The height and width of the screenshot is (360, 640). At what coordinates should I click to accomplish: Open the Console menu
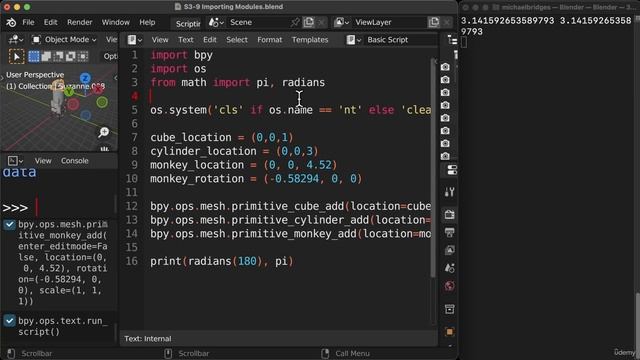click(75, 161)
